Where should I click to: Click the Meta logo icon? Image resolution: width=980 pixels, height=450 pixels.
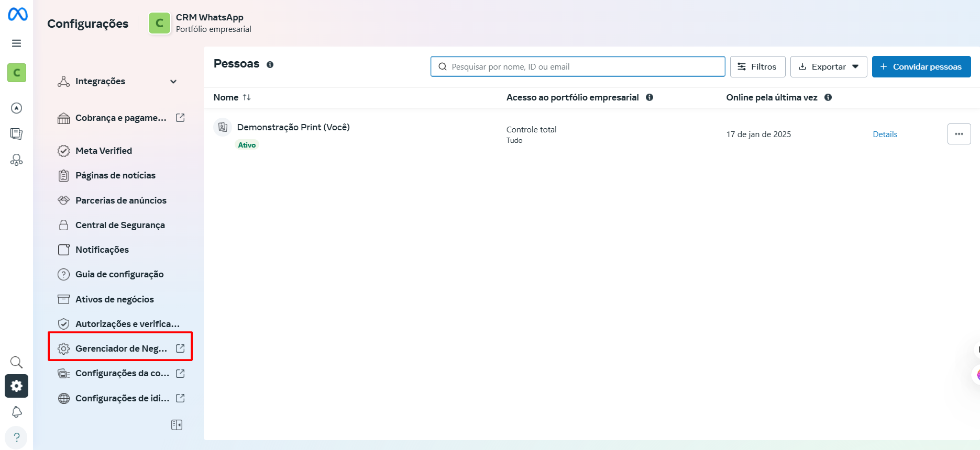coord(17,15)
